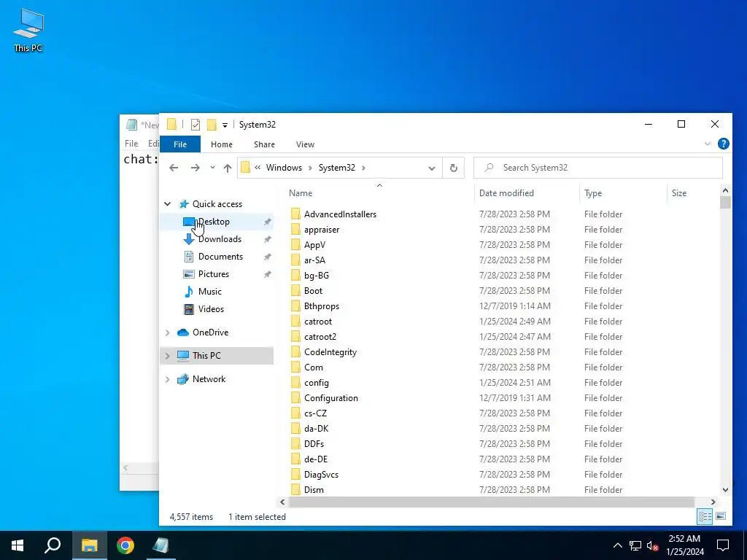Refresh the System32 folder view

click(454, 168)
